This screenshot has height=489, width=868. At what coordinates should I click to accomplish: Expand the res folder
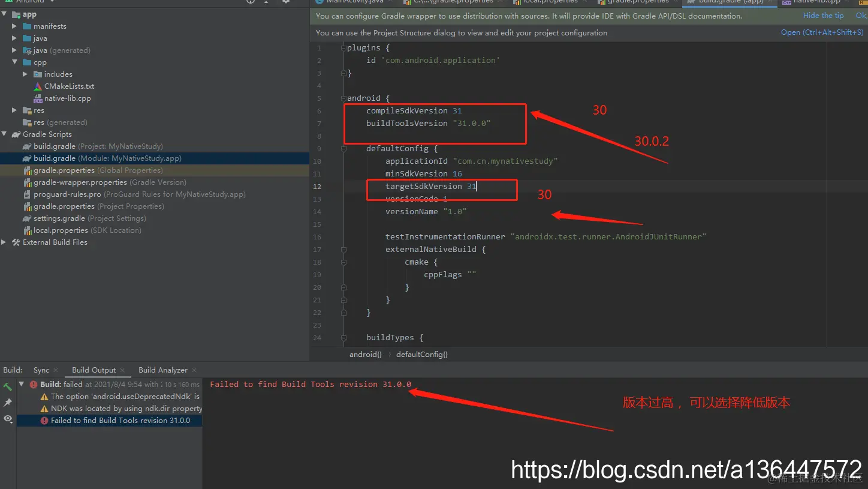(15, 110)
